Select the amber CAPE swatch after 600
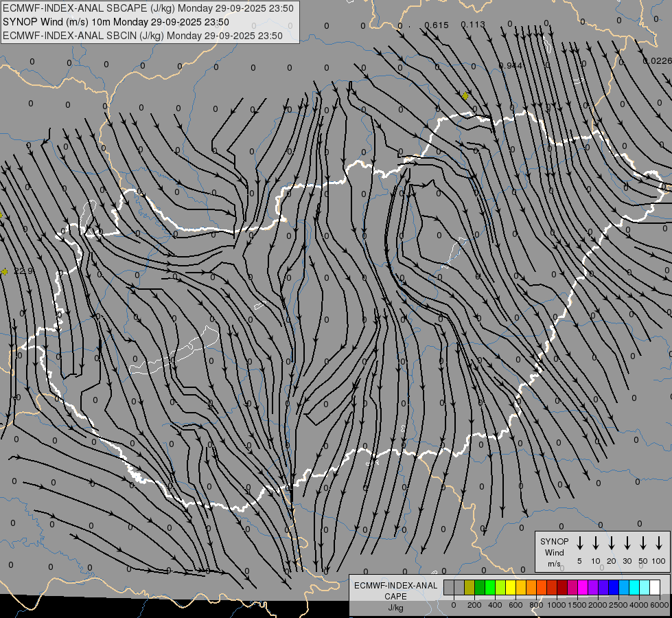This screenshot has height=618, width=672. (x=521, y=587)
